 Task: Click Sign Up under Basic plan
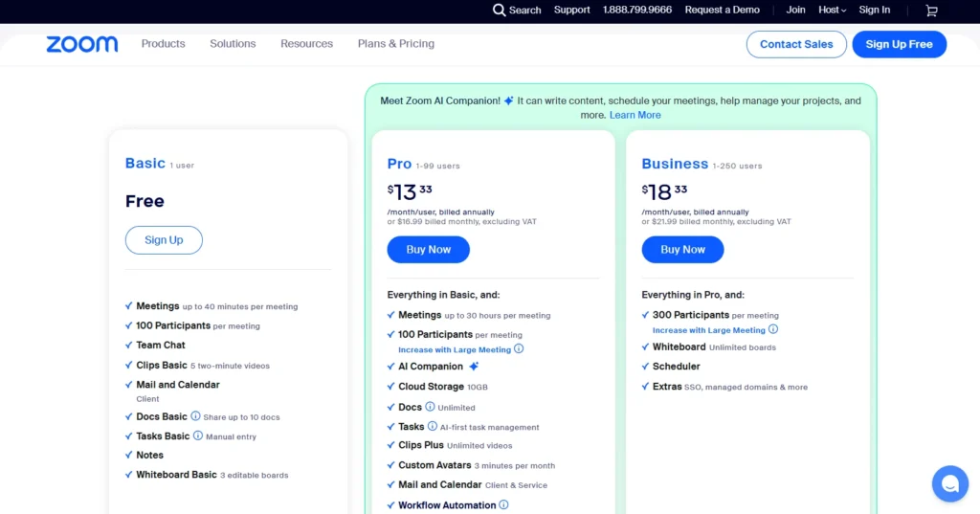(164, 240)
